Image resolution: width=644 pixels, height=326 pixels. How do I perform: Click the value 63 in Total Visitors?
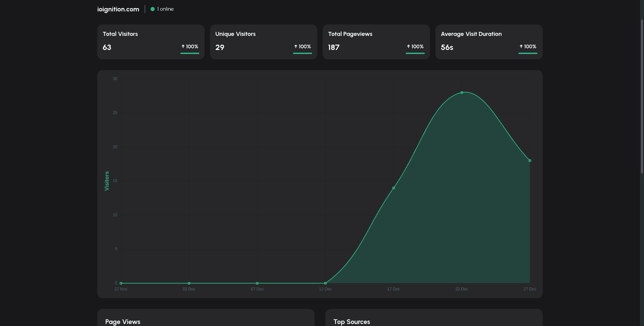click(x=107, y=47)
